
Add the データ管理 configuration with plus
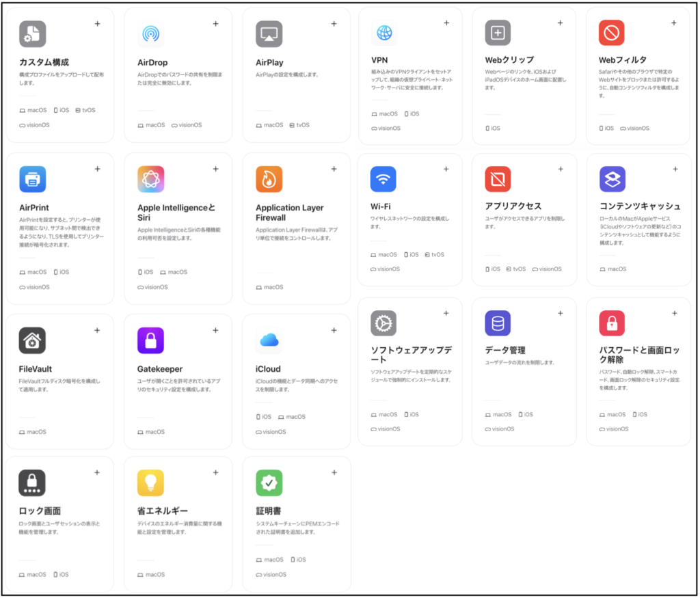click(x=561, y=313)
